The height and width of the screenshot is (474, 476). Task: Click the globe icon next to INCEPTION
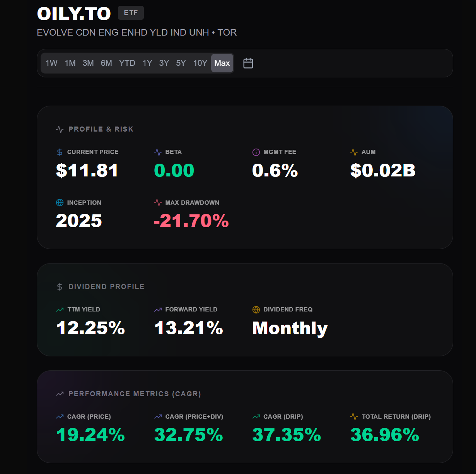[60, 203]
